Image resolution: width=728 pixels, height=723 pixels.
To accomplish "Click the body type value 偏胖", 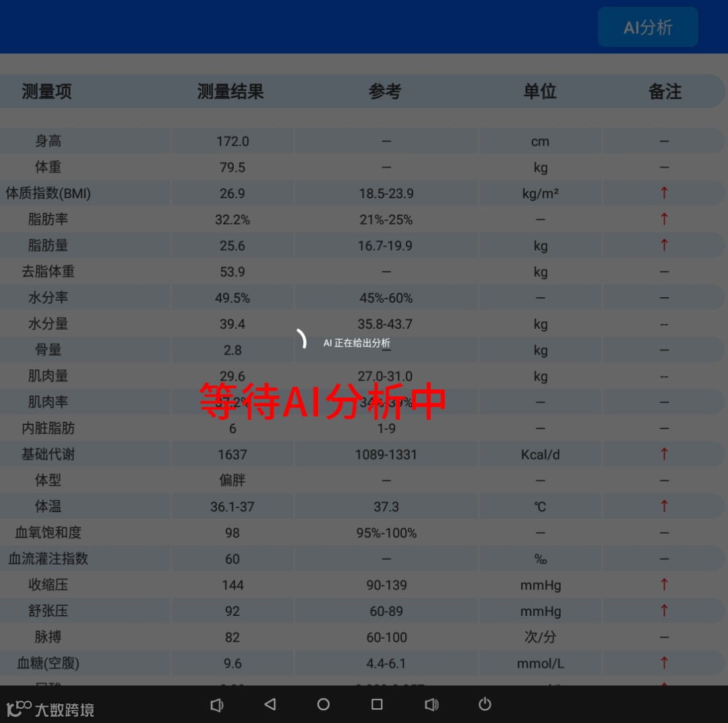I will [x=233, y=480].
